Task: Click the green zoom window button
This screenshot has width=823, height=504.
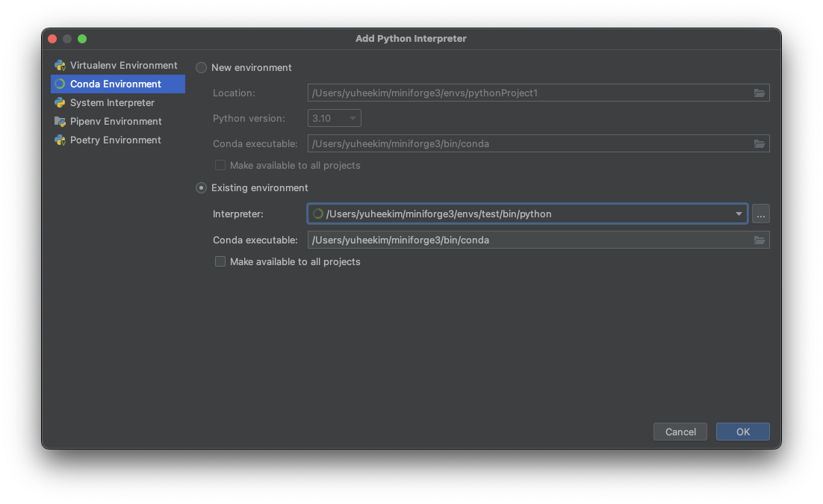Action: tap(82, 39)
